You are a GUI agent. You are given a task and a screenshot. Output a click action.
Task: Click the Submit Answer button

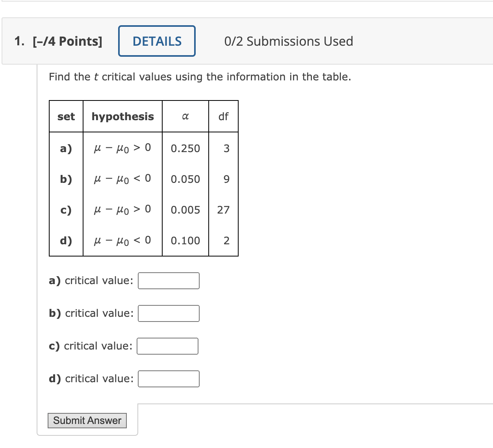(x=87, y=420)
